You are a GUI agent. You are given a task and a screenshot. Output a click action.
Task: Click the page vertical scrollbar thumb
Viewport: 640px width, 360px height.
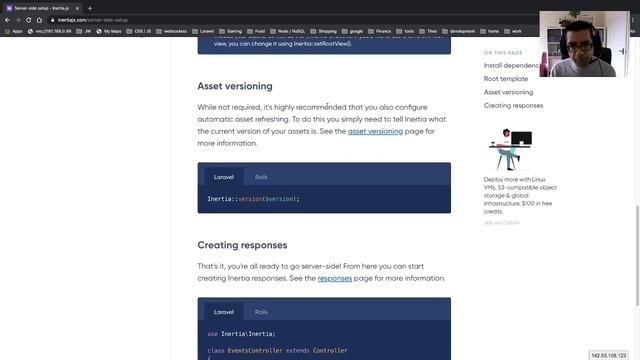(x=637, y=255)
